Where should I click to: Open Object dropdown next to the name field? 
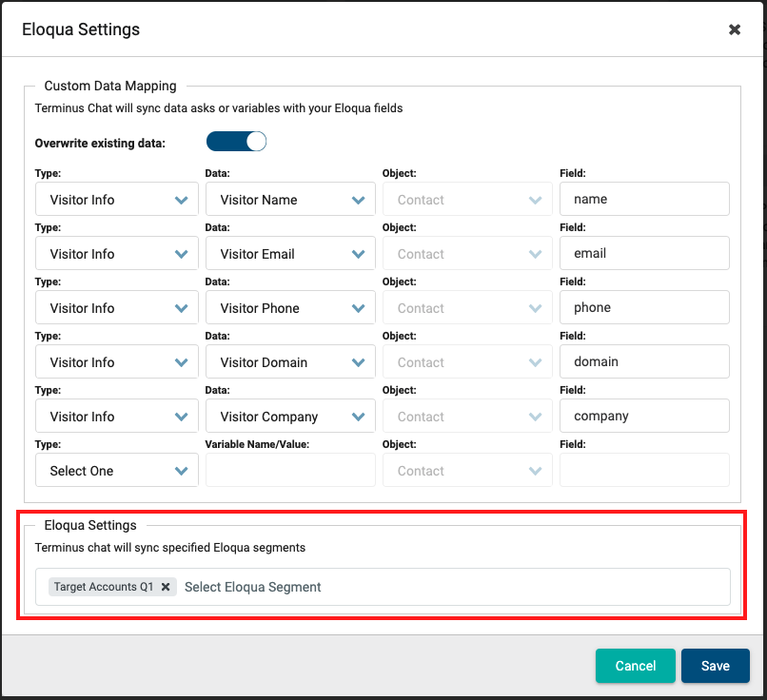467,199
